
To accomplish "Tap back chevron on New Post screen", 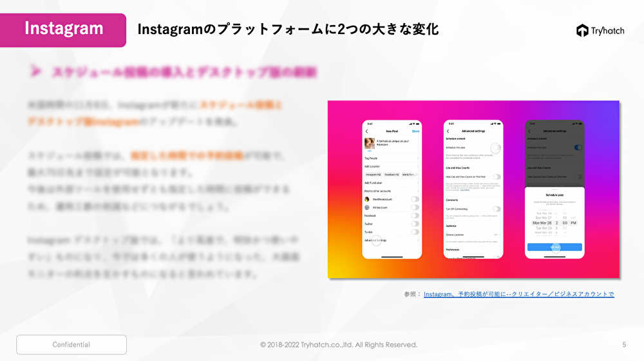I will coord(367,131).
